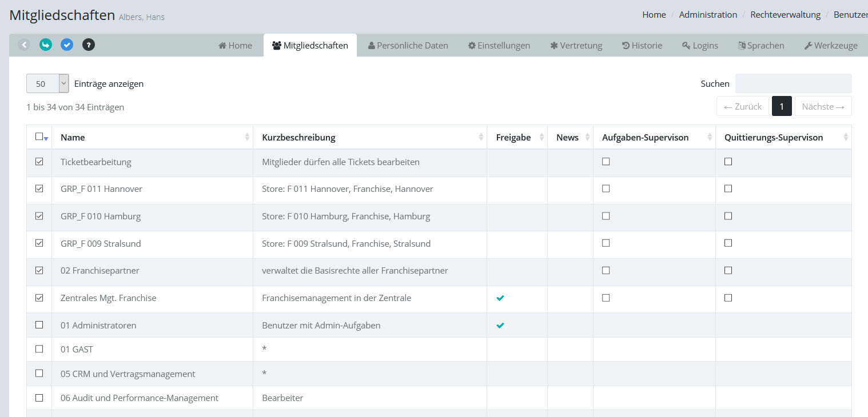Go to the Einstellungen tab

point(499,46)
